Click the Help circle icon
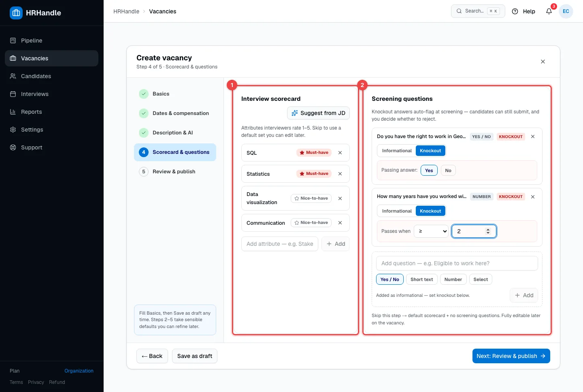 pyautogui.click(x=515, y=11)
